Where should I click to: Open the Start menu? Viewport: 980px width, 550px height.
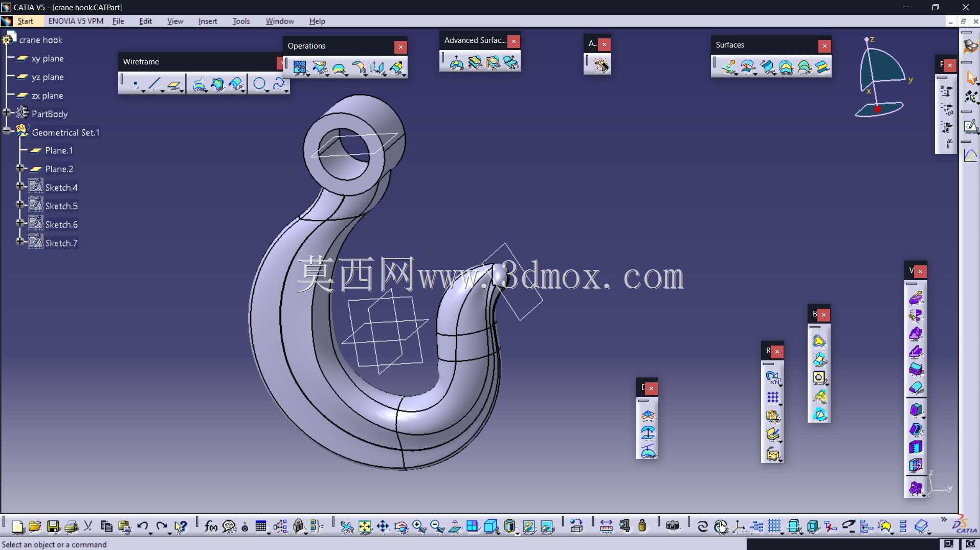click(x=25, y=21)
